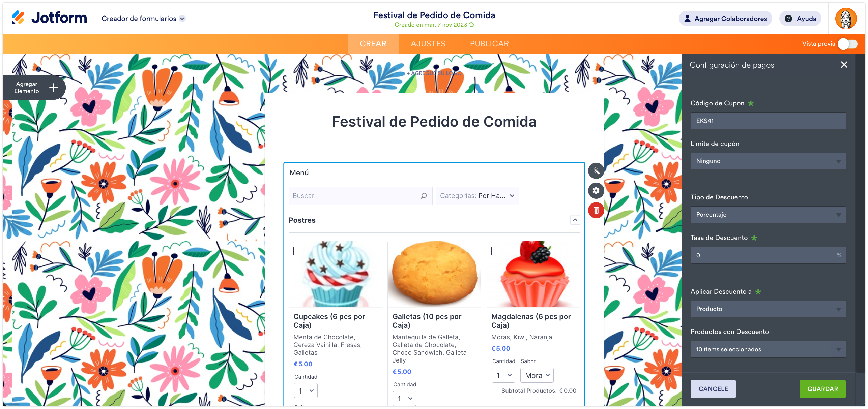
Task: Switch to the AJUSTES tab
Action: [x=428, y=44]
